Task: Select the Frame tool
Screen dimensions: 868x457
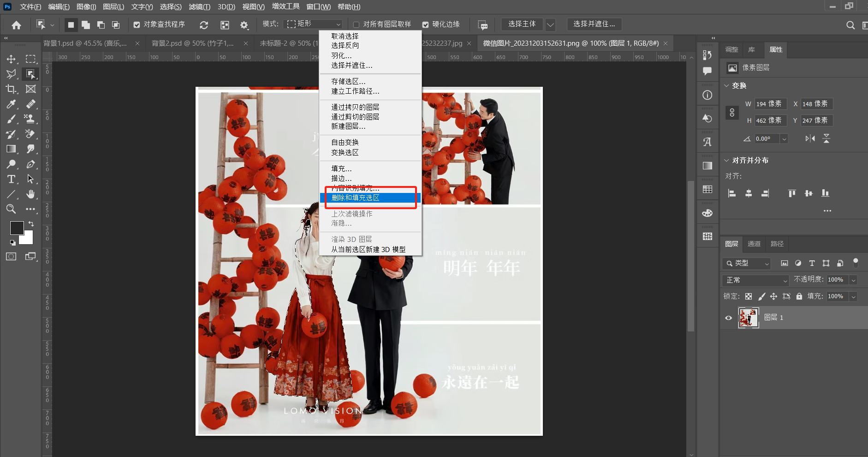Action: point(30,89)
